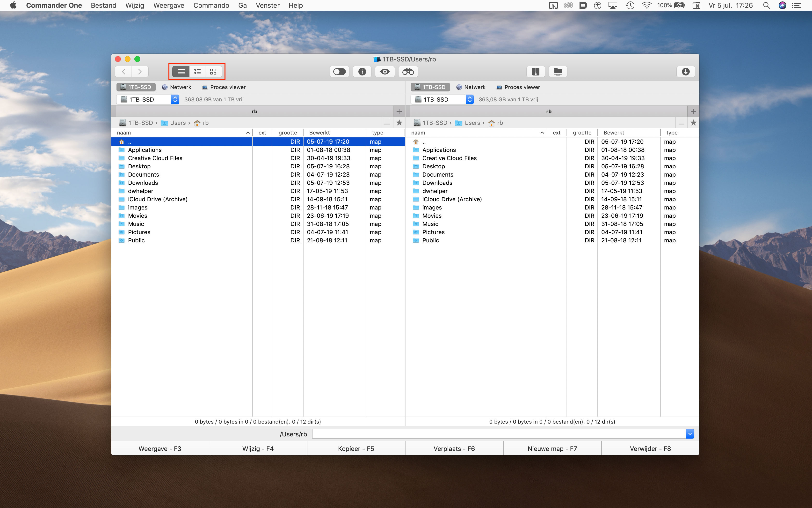Open left panel history list icon

[387, 123]
